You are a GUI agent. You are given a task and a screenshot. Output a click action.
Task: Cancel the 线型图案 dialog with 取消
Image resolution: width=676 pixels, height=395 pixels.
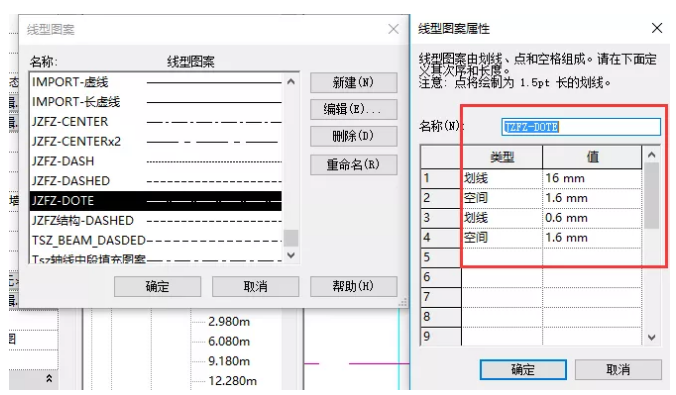click(256, 286)
